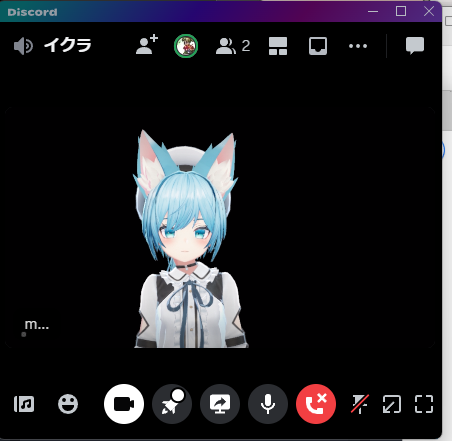
Task: Turn off the camera button
Action: [x=124, y=404]
